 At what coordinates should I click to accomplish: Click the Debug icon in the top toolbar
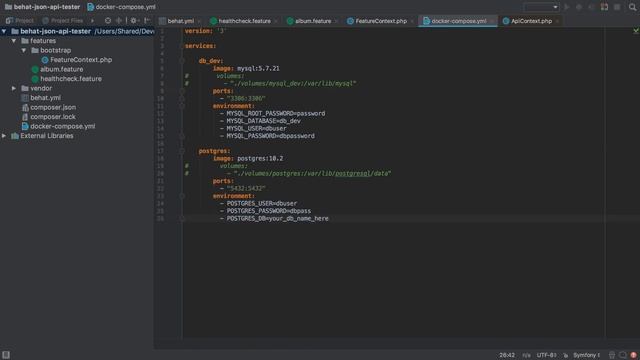579,7
